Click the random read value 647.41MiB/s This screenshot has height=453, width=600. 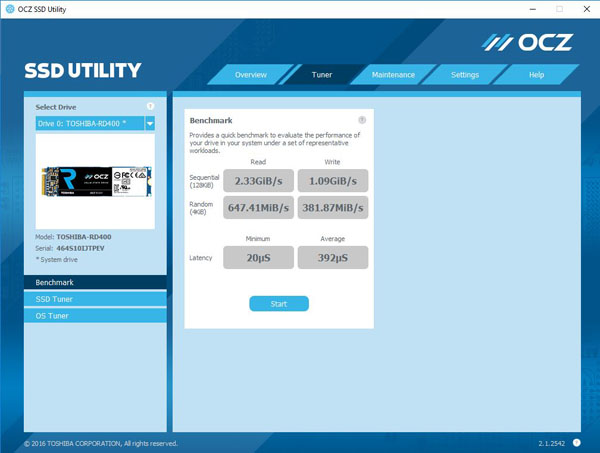258,207
